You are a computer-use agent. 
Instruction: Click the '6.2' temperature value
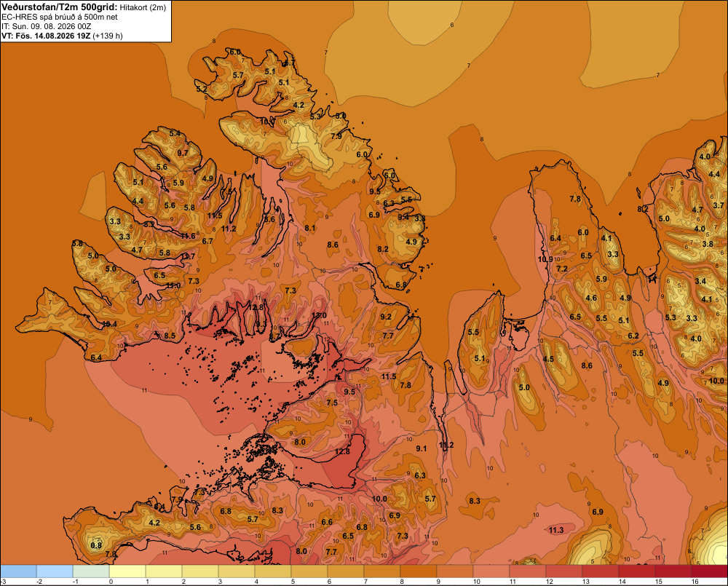point(633,336)
